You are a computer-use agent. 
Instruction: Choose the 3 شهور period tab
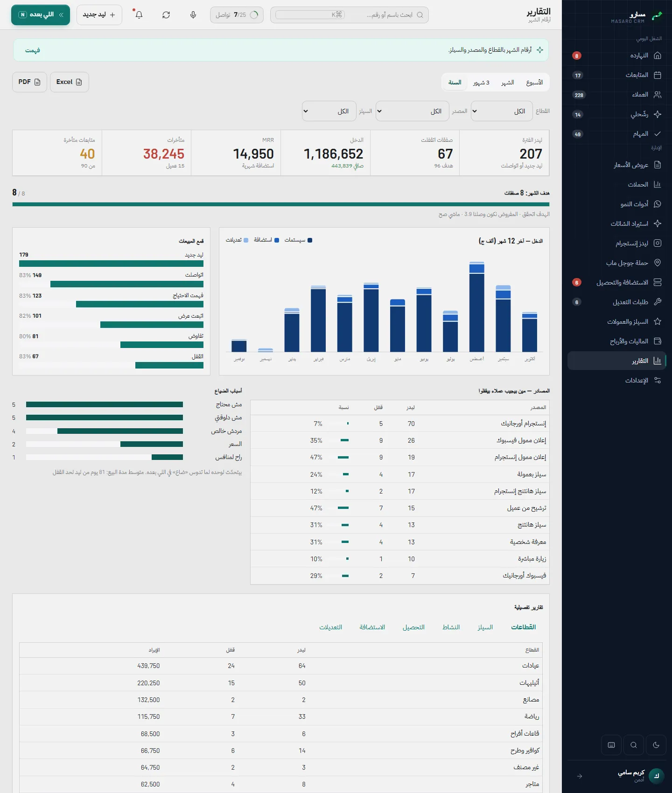[x=481, y=83]
